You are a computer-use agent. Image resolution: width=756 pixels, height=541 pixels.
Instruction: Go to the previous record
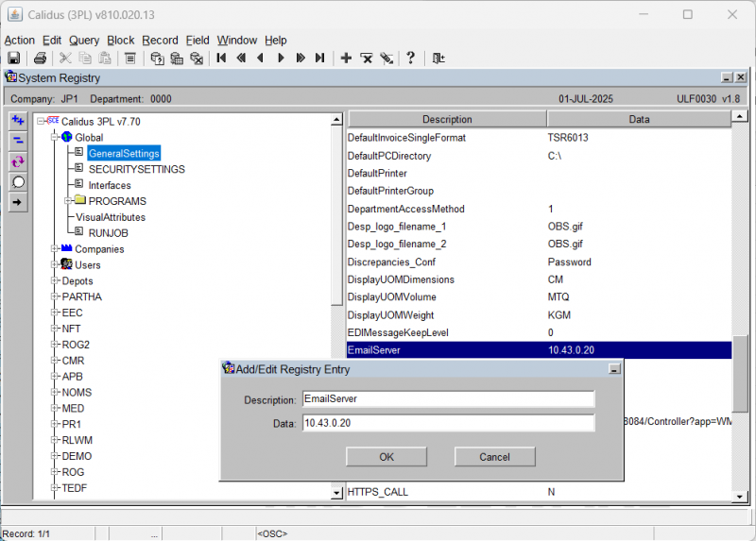[261, 59]
